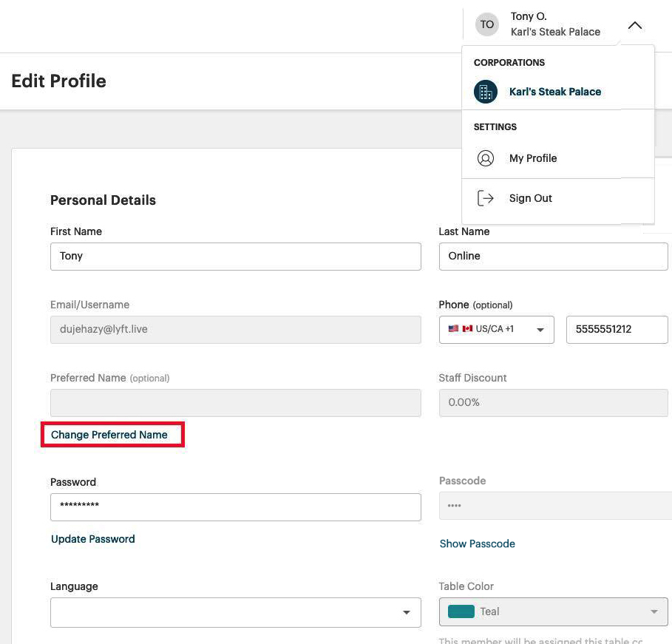Click the US flag in the phone selector
This screenshot has height=644, width=672.
click(455, 329)
